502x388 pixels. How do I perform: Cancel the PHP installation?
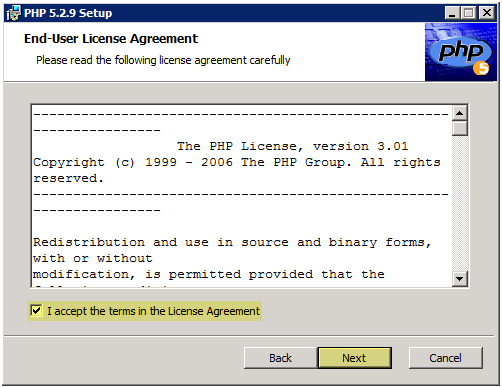(x=445, y=358)
